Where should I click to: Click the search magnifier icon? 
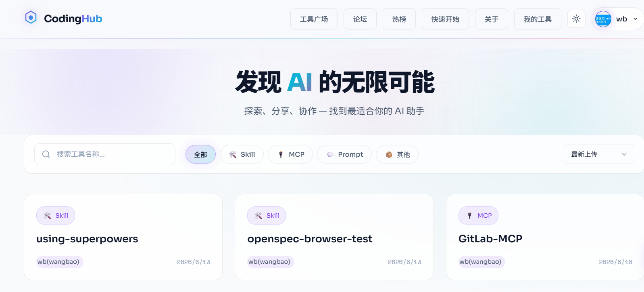[x=46, y=154]
